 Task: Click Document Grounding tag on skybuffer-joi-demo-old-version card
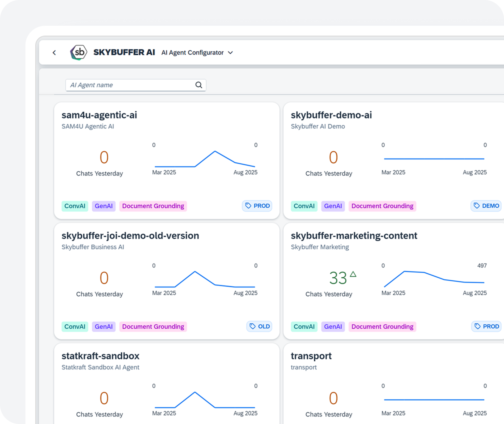coord(153,327)
